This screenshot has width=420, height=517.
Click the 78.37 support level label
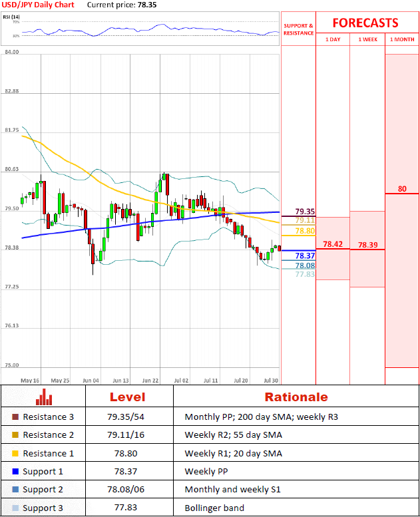(305, 256)
